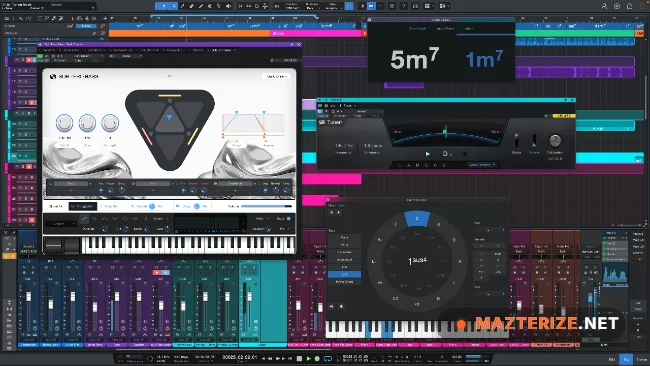Turn the Calibration knob in Tuner
The height and width of the screenshot is (366, 650).
click(x=555, y=141)
